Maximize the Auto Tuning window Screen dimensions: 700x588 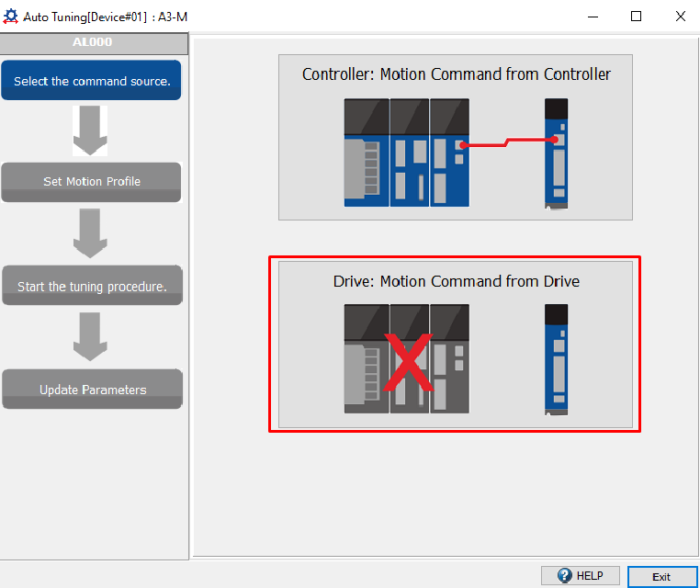[x=636, y=17]
